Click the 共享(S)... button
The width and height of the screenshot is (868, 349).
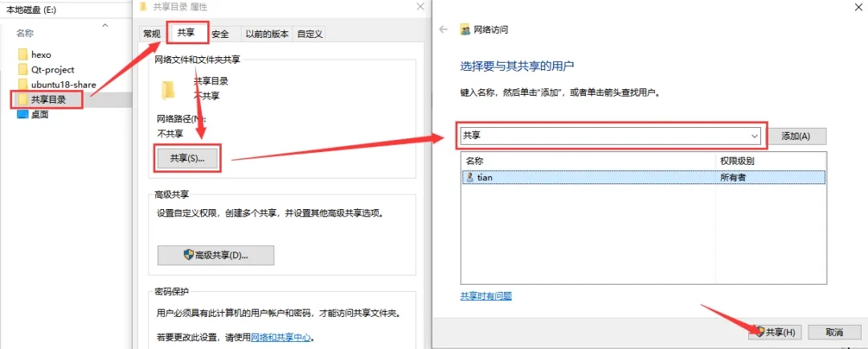click(187, 158)
